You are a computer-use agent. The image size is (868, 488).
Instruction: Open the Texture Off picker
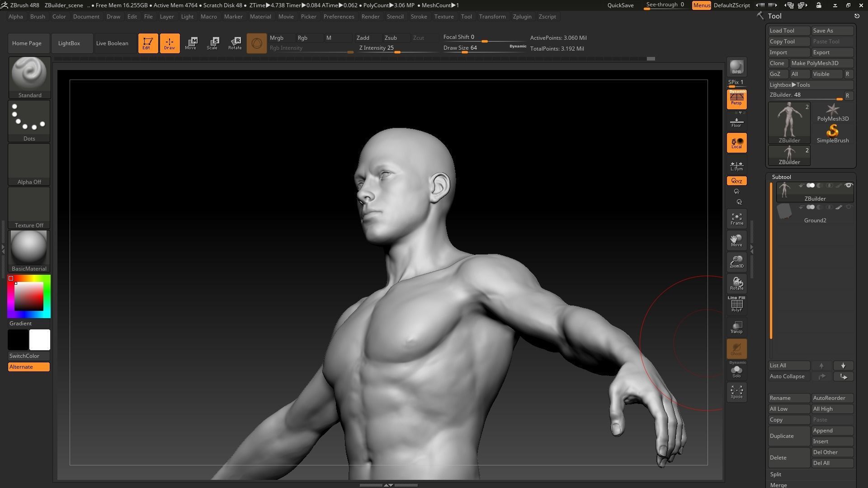coord(29,207)
